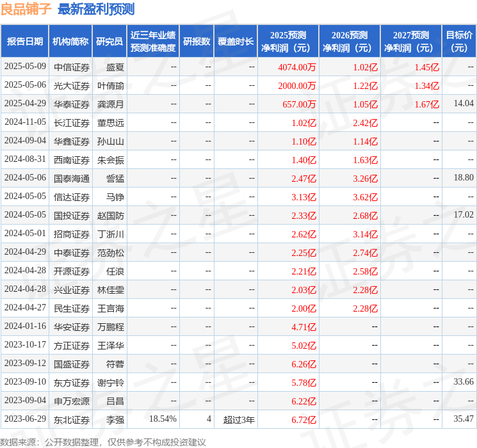Screen dimensions: 477x448
Task: Click the 目标价 column header
Action: click(459, 42)
